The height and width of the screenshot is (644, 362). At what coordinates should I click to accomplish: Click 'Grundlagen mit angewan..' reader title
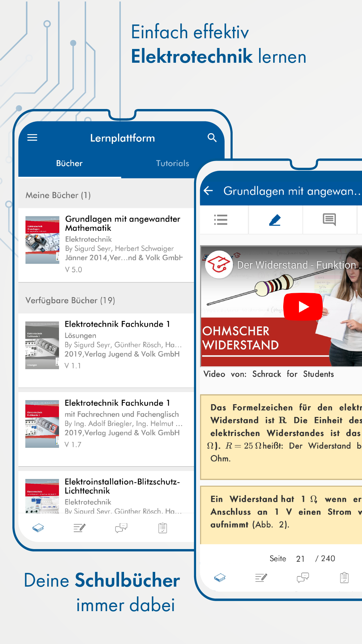[x=292, y=191]
